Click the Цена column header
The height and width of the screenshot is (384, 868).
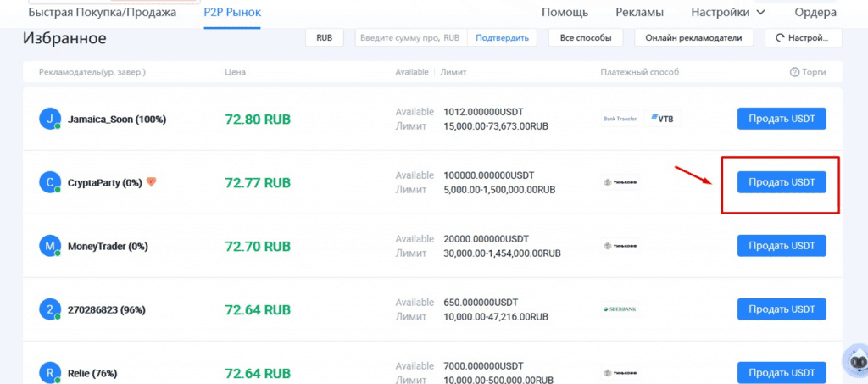tap(236, 72)
